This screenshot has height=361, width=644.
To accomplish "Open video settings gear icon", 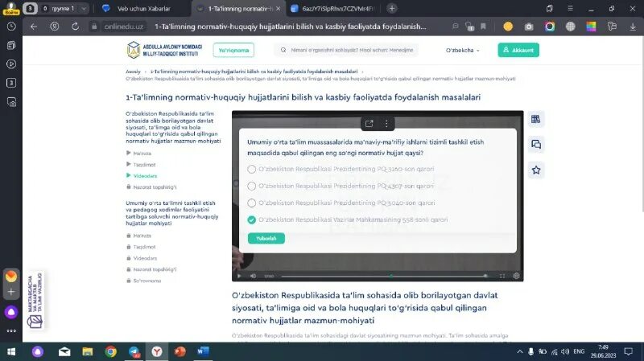I will (516, 276).
